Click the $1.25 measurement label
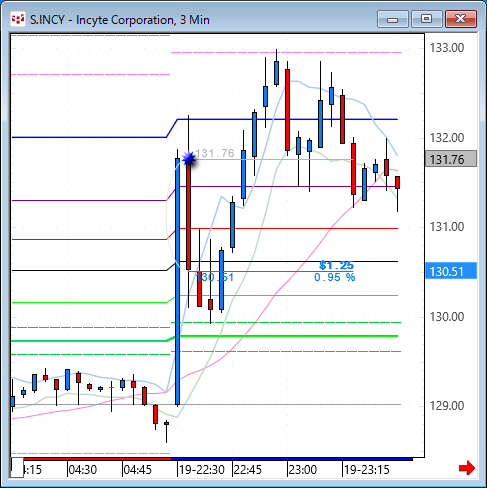487x488 pixels. click(336, 265)
